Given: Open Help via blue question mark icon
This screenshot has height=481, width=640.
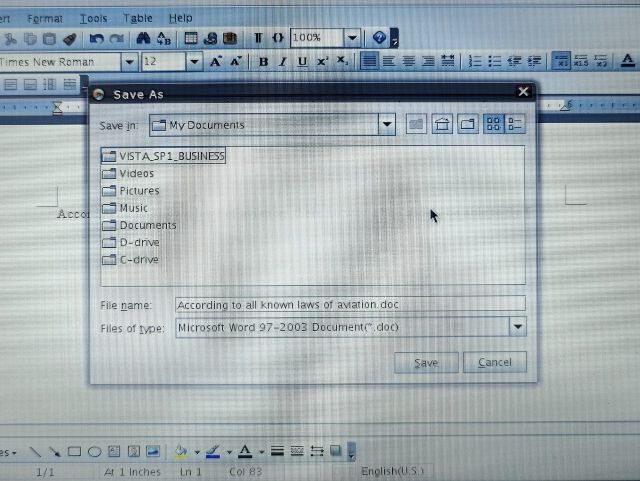Looking at the screenshot, I should 379,38.
